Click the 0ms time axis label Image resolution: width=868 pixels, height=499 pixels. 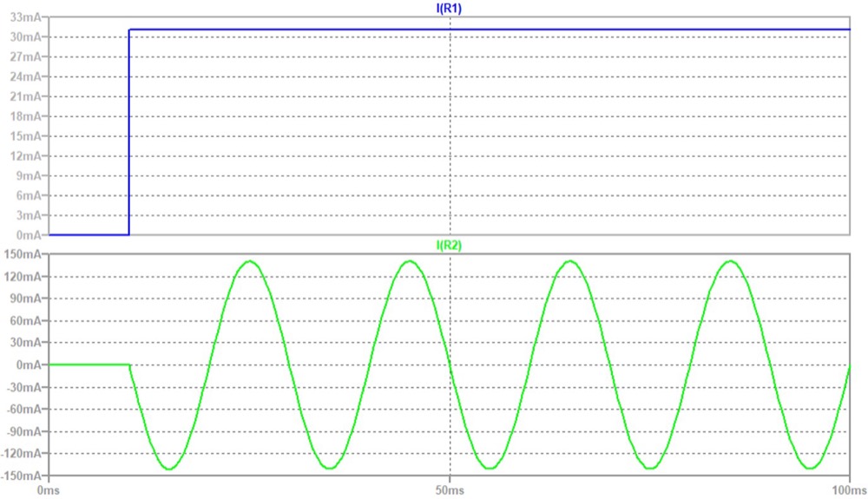[x=48, y=490]
